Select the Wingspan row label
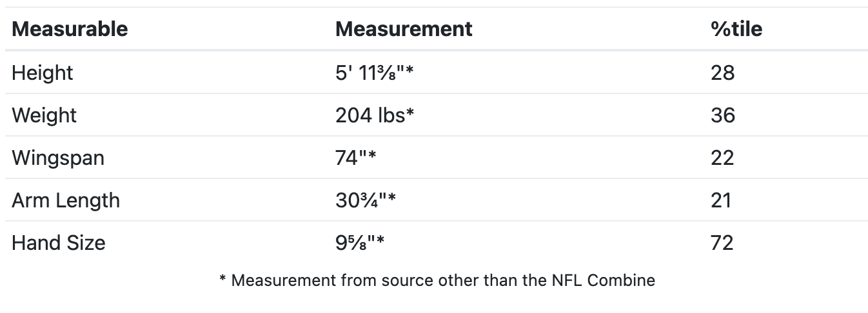The image size is (868, 313). pos(58,158)
